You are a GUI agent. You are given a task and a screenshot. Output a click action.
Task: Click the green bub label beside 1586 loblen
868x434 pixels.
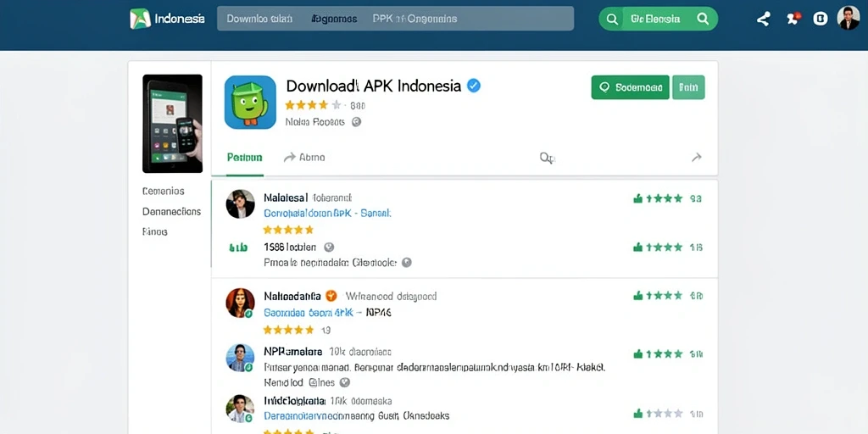point(238,248)
